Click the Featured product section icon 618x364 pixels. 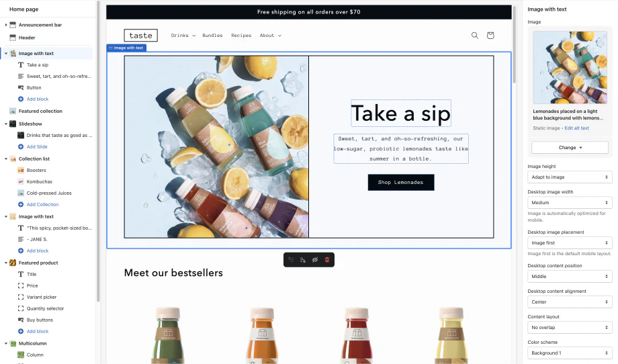click(x=13, y=263)
